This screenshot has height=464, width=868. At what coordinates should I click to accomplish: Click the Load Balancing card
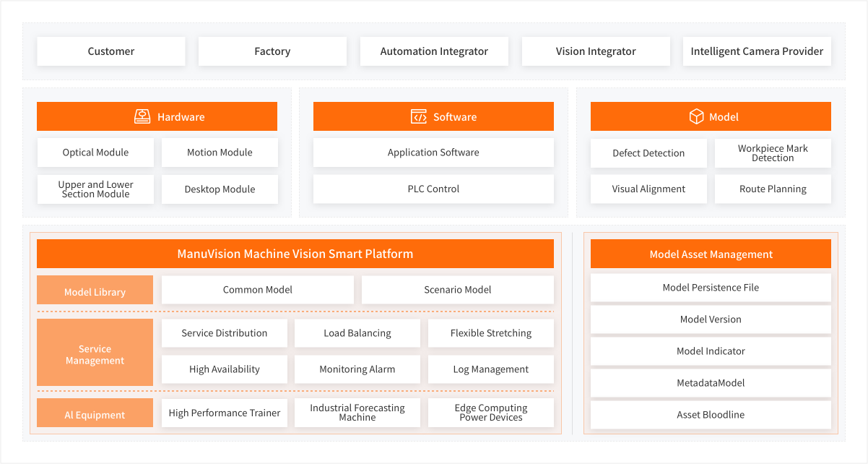[357, 333]
